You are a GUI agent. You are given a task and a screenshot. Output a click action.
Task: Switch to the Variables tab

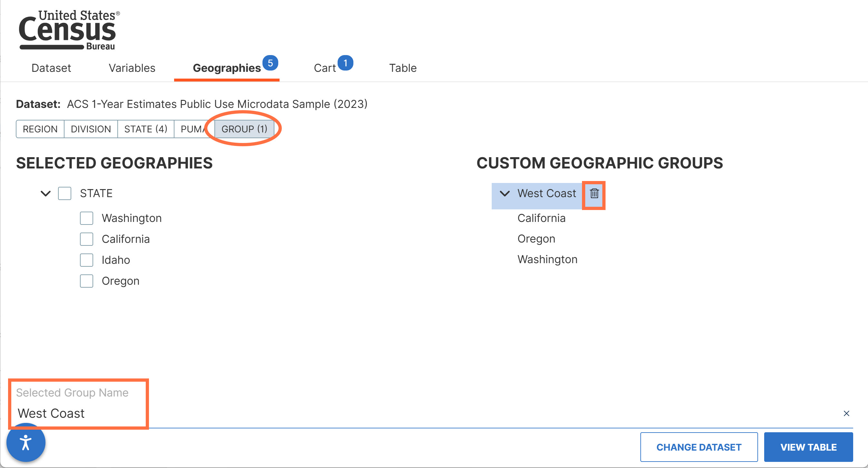pyautogui.click(x=132, y=68)
